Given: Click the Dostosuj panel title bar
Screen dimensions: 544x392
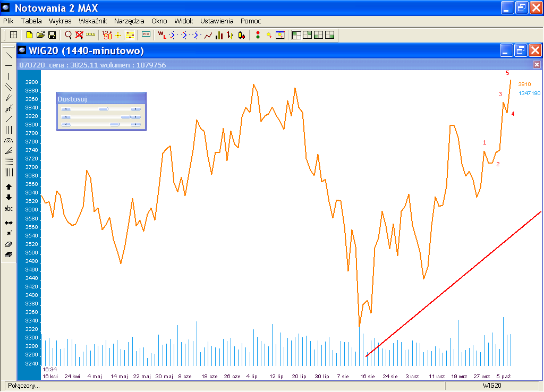Looking at the screenshot, I should click(101, 99).
